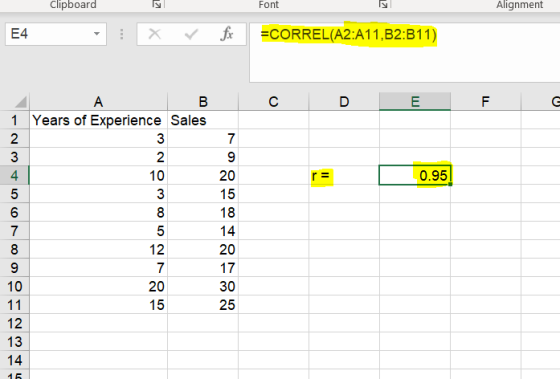Select cell A7 containing 5

click(x=99, y=231)
